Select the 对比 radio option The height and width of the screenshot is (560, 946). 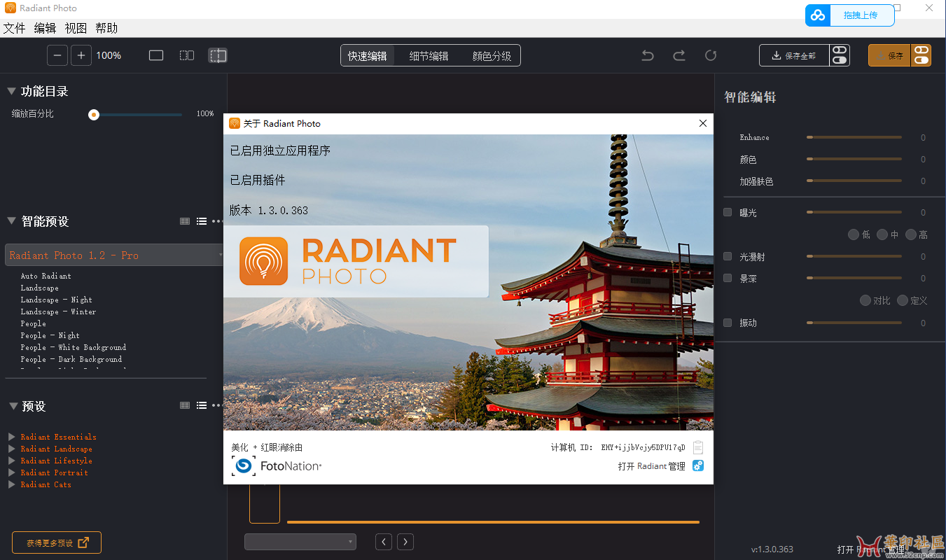coord(865,300)
